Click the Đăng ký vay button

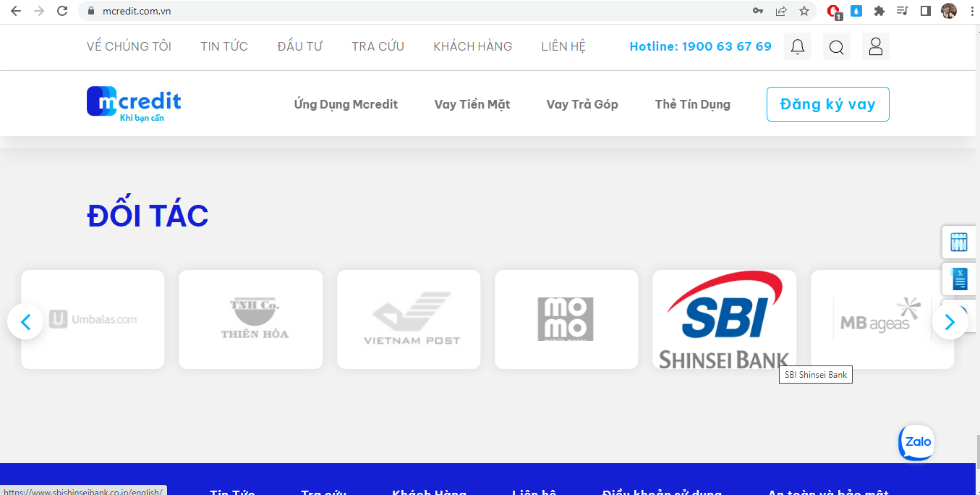click(827, 104)
